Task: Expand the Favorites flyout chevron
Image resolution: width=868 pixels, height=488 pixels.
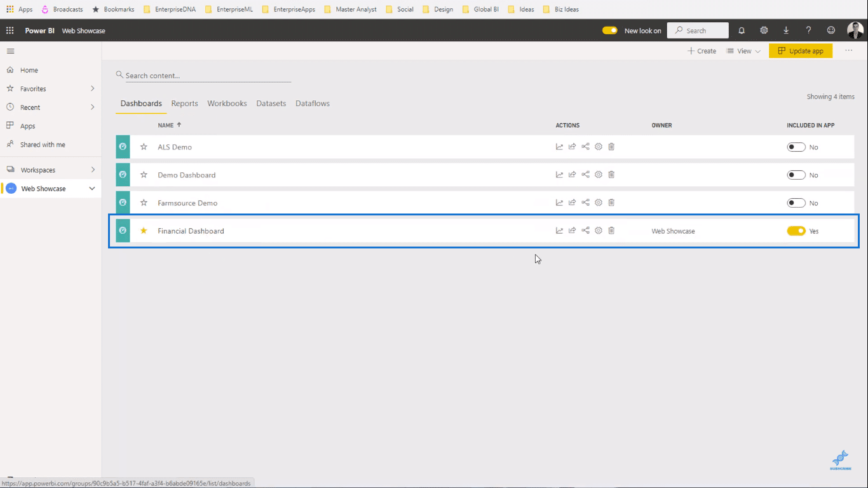Action: point(93,89)
